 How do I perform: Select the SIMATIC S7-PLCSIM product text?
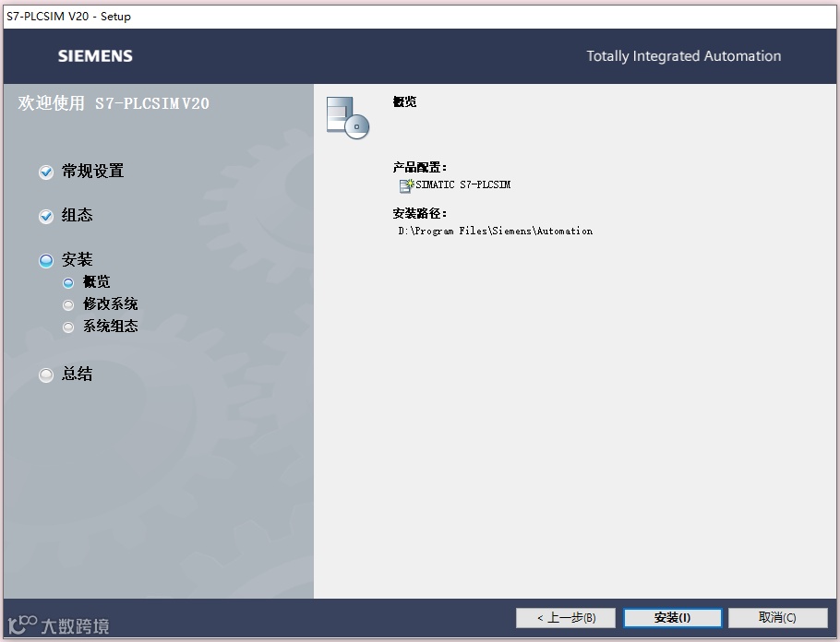pos(462,184)
